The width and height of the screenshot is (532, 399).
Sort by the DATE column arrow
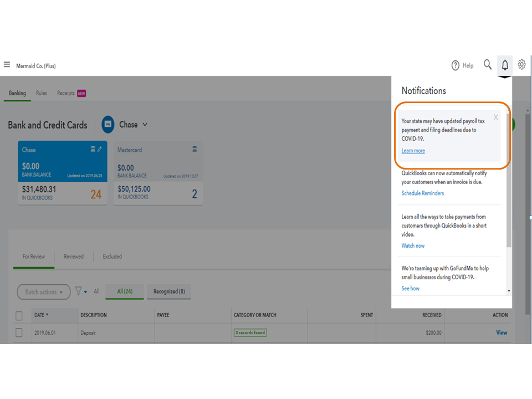click(x=47, y=315)
